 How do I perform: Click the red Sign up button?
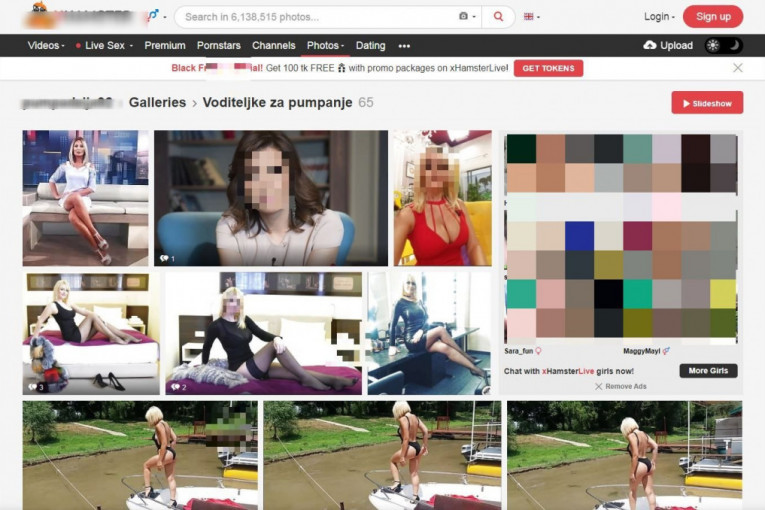click(x=713, y=16)
